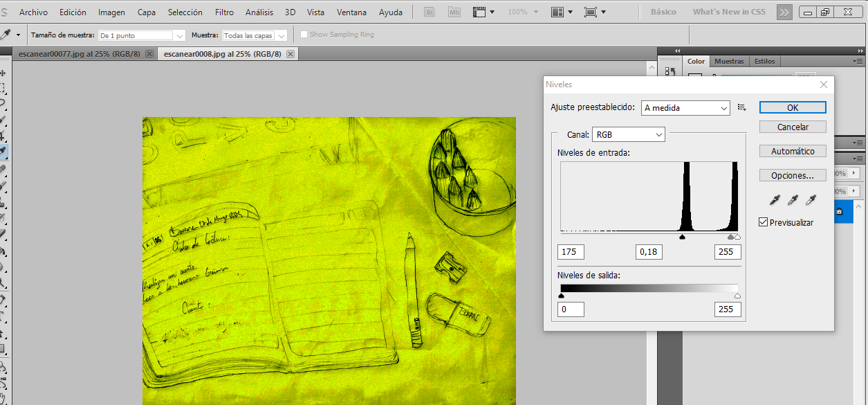Image resolution: width=868 pixels, height=405 pixels.
Task: Open the Tamaño de muestra dropdown
Action: [x=142, y=35]
